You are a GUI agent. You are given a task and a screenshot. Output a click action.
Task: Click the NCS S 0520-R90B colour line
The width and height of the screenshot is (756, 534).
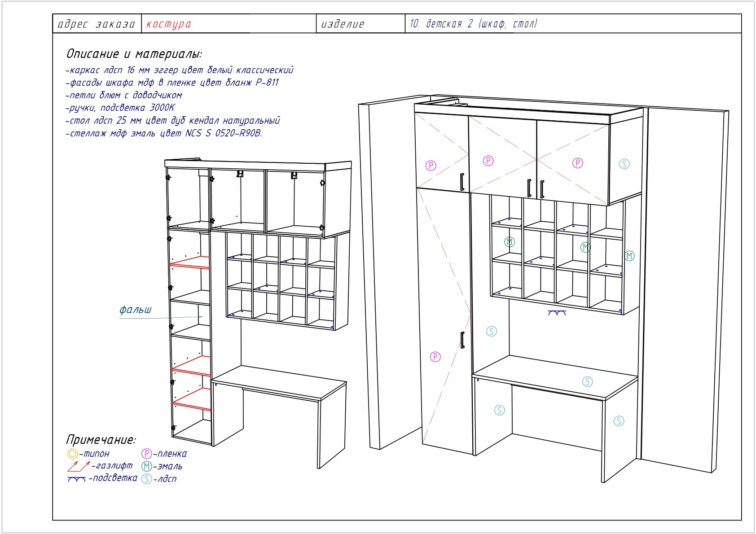click(x=164, y=133)
